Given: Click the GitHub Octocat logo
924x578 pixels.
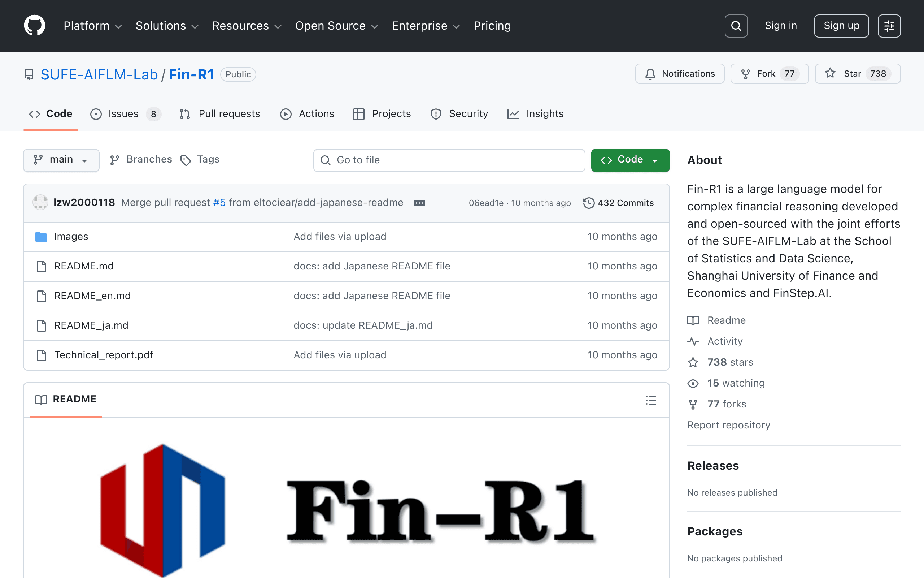Looking at the screenshot, I should (34, 26).
